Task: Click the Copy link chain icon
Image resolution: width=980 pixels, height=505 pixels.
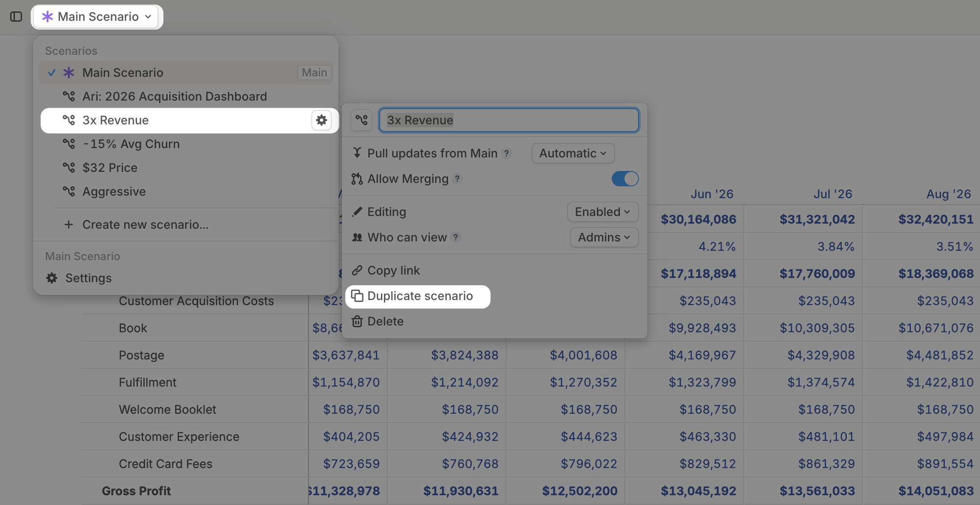Action: point(357,270)
